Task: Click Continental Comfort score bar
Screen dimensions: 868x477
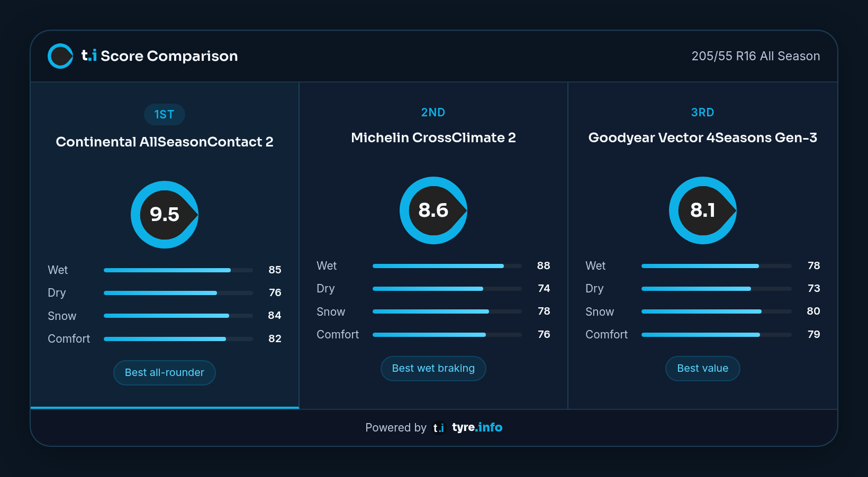Action: [178, 339]
